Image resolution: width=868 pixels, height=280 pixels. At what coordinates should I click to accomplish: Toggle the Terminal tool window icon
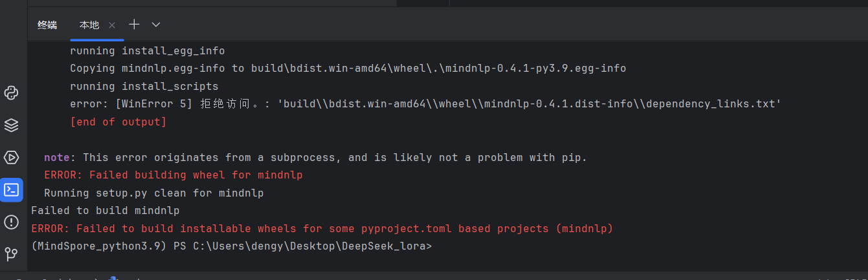tap(11, 189)
